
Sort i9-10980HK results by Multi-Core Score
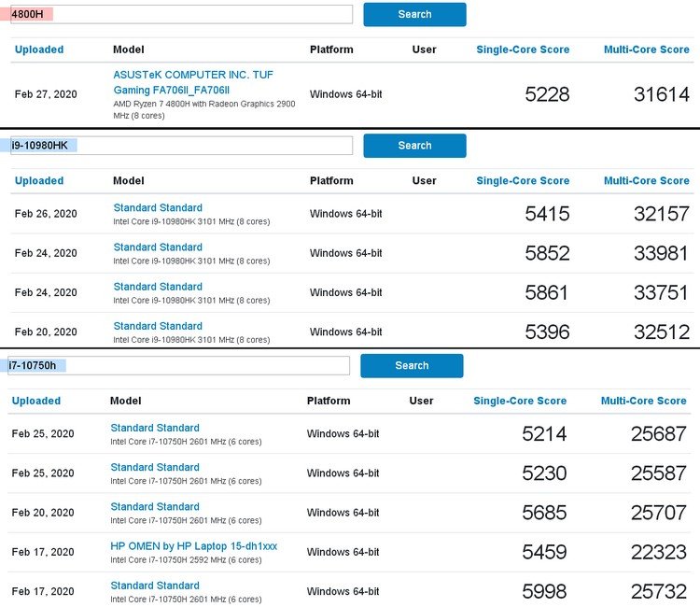coord(647,181)
